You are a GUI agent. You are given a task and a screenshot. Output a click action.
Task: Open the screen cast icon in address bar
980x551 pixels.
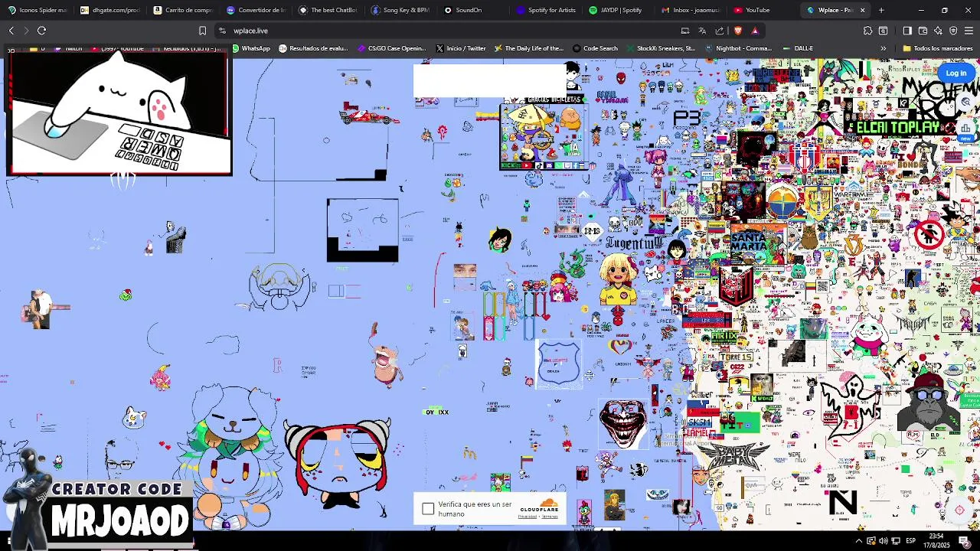pos(685,31)
